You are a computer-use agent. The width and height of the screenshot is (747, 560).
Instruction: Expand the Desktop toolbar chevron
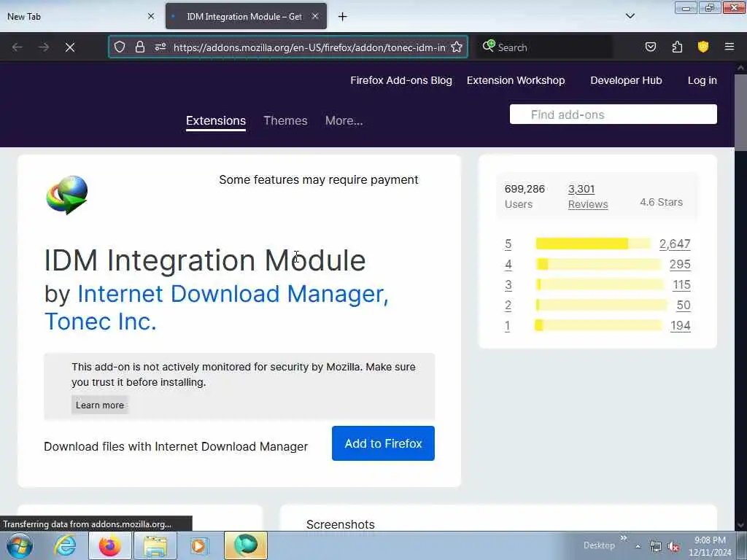(x=623, y=538)
